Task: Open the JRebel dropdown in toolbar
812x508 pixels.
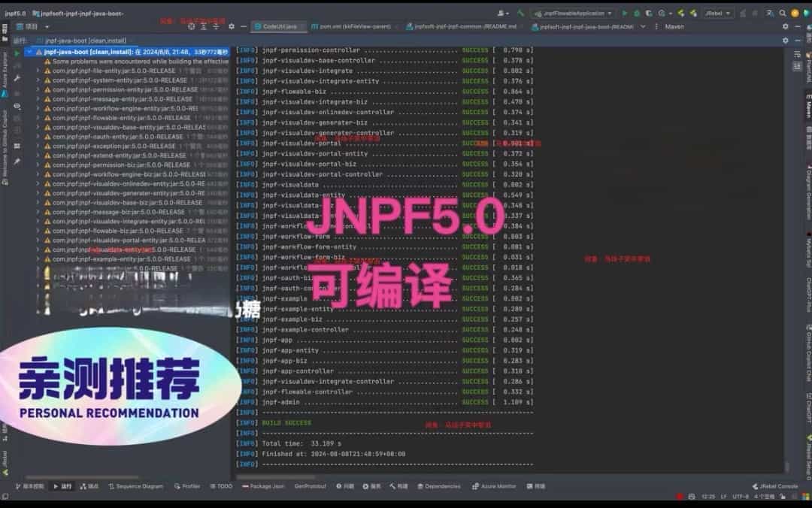Action: point(718,13)
